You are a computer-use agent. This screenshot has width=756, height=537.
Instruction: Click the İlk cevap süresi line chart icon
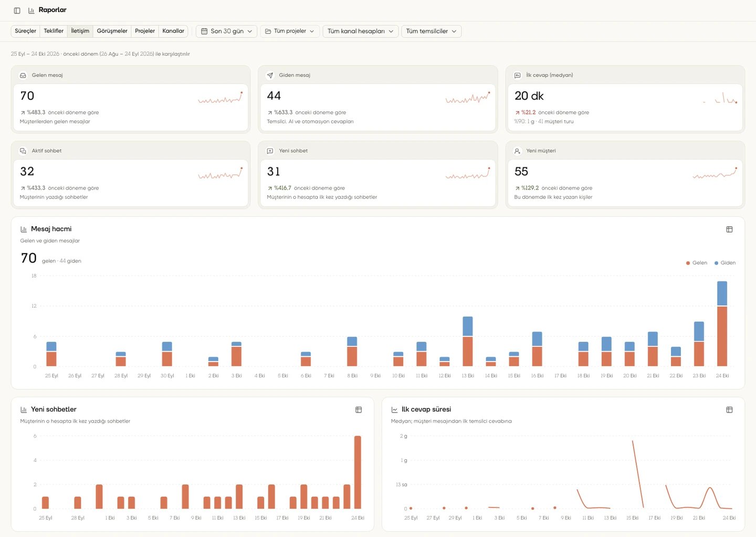394,410
